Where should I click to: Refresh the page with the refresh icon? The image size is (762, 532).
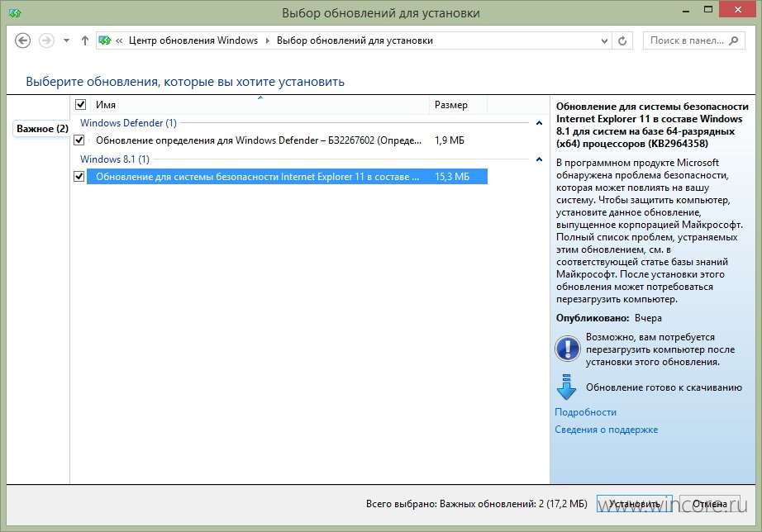click(x=622, y=40)
